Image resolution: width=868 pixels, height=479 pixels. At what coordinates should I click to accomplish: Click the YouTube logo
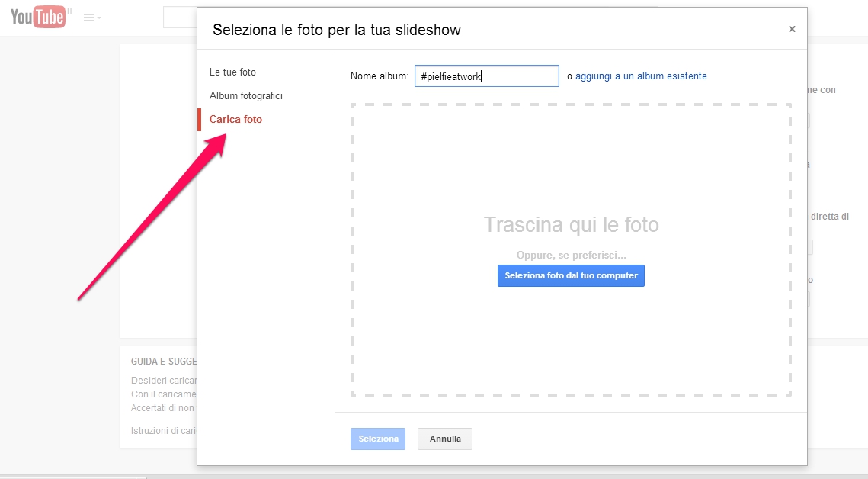coord(38,17)
